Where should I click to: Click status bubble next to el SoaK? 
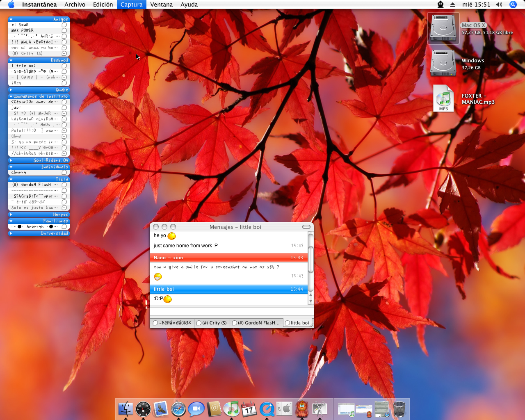(64, 25)
